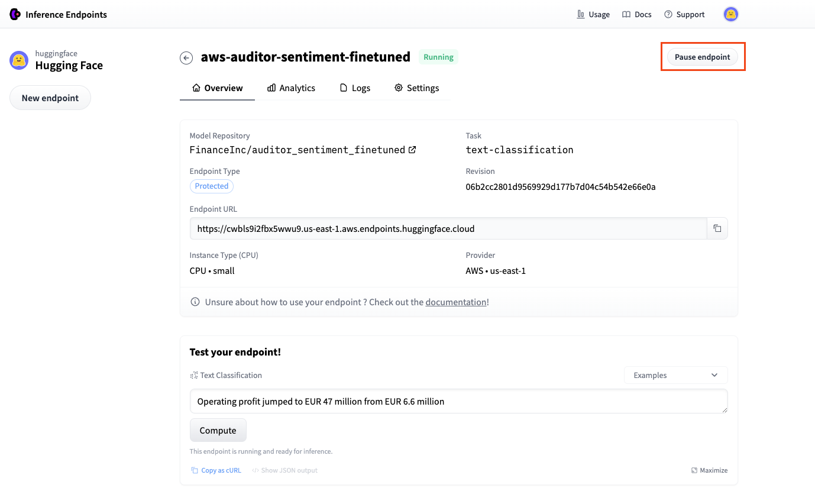Click the AWS • us-east-1 provider value

coord(496,271)
